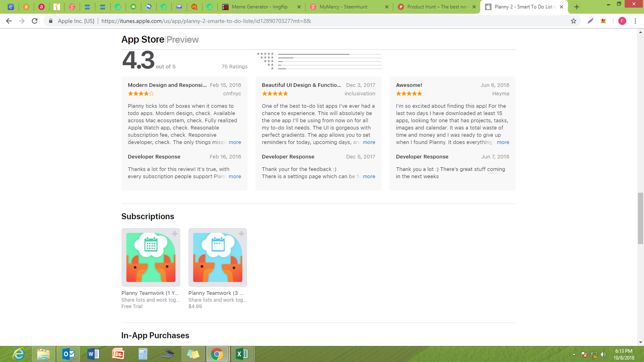The height and width of the screenshot is (362, 644).
Task: Open the volume control in system tray
Action: click(603, 354)
